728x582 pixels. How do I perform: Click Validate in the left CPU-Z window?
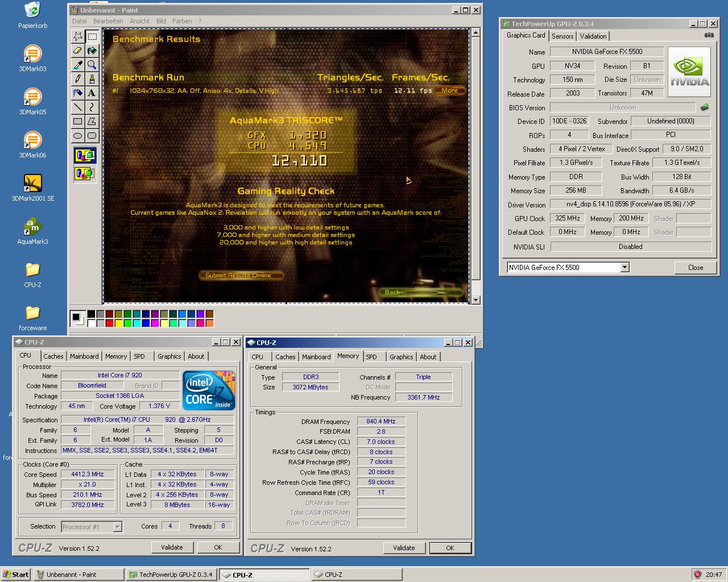172,547
